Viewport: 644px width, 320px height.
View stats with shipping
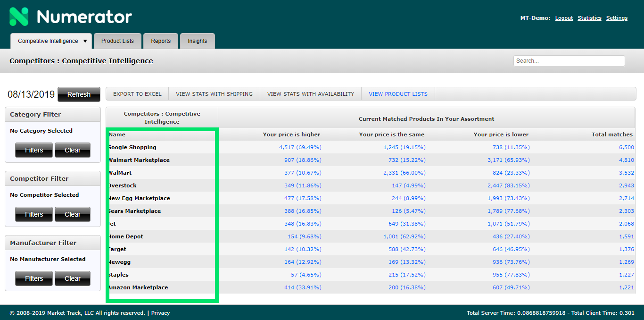coord(214,93)
